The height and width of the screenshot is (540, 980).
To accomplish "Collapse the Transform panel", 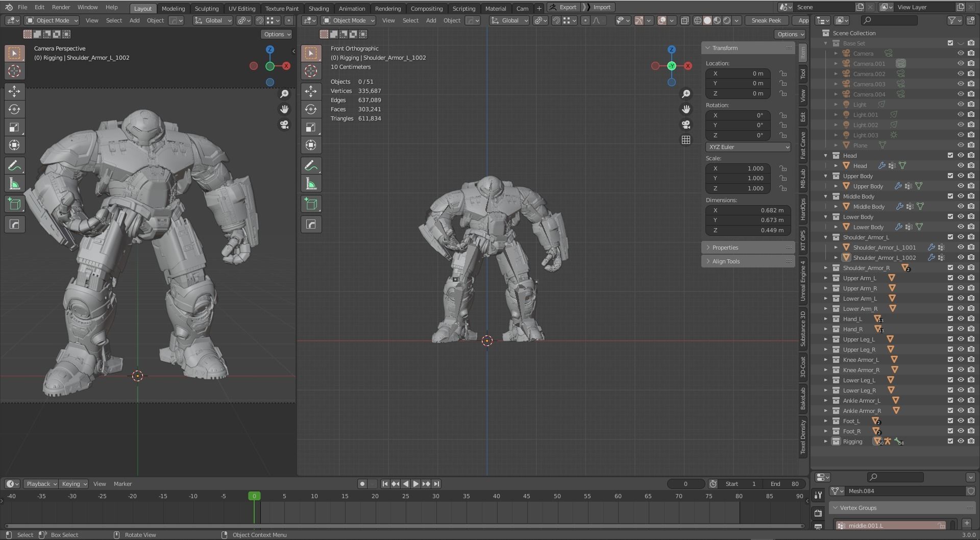I will coord(748,48).
